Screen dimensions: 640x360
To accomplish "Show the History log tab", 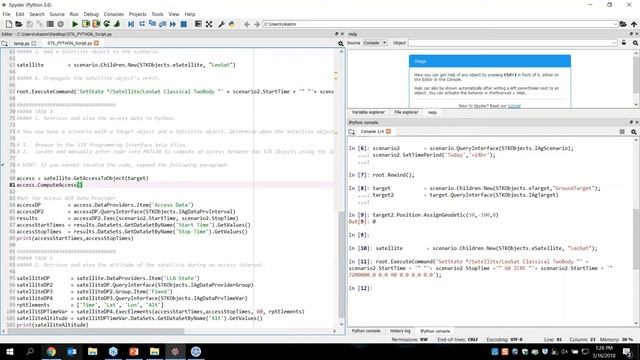I will tap(400, 331).
